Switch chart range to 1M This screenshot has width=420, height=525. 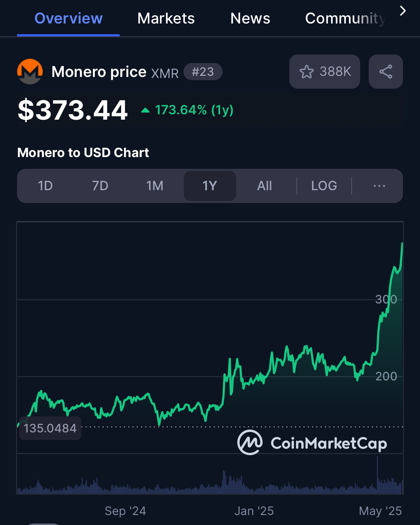coord(155,186)
